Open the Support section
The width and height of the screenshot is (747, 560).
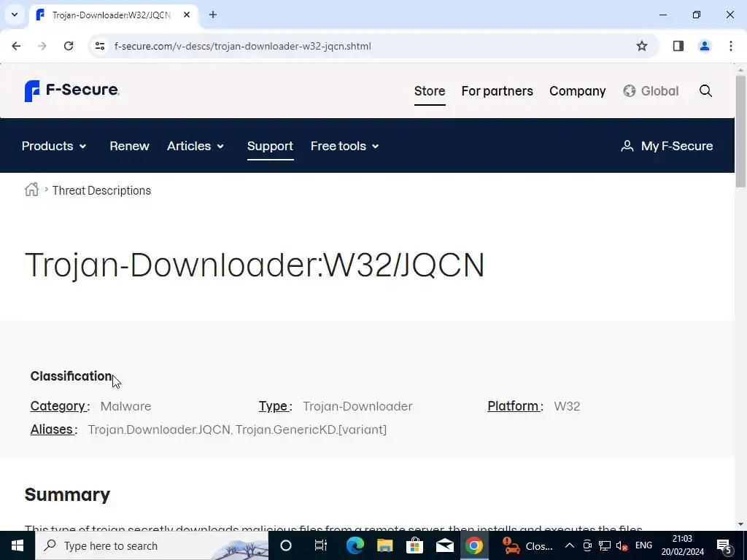pyautogui.click(x=270, y=146)
